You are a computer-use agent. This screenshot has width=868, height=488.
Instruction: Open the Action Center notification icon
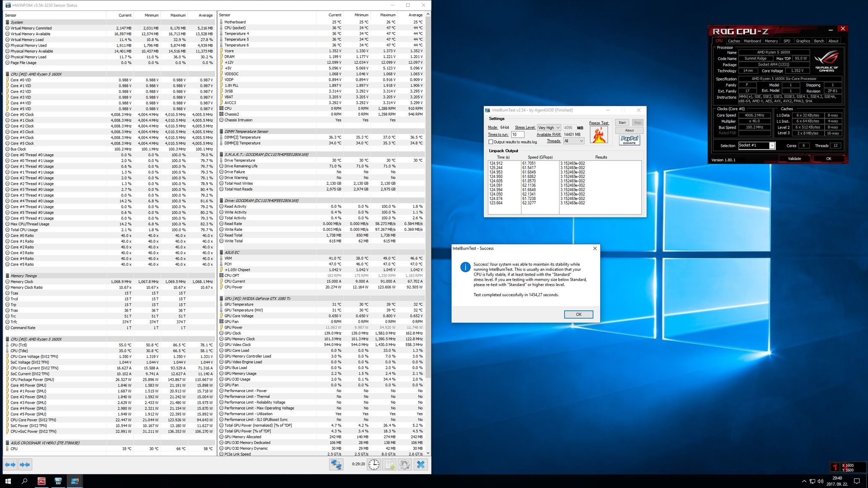click(857, 481)
